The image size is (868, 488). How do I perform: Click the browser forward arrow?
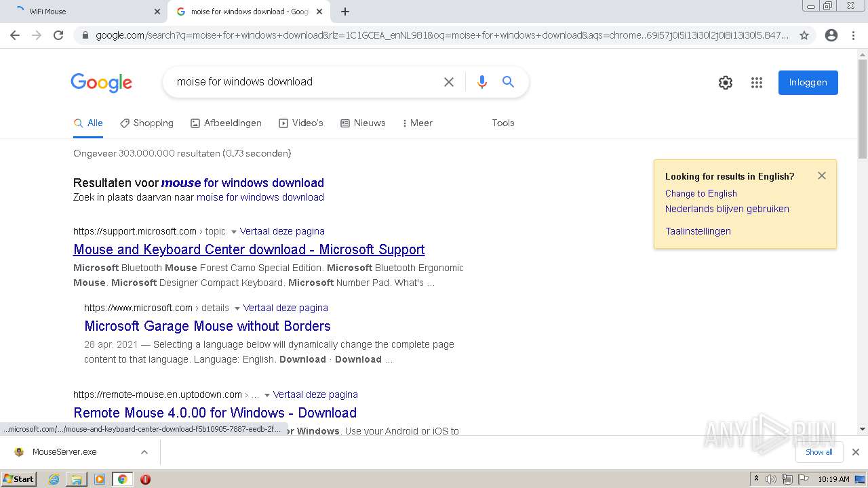[x=37, y=35]
